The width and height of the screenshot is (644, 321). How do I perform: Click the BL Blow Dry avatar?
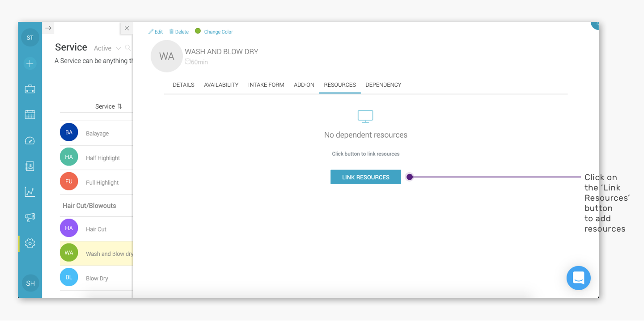point(69,277)
